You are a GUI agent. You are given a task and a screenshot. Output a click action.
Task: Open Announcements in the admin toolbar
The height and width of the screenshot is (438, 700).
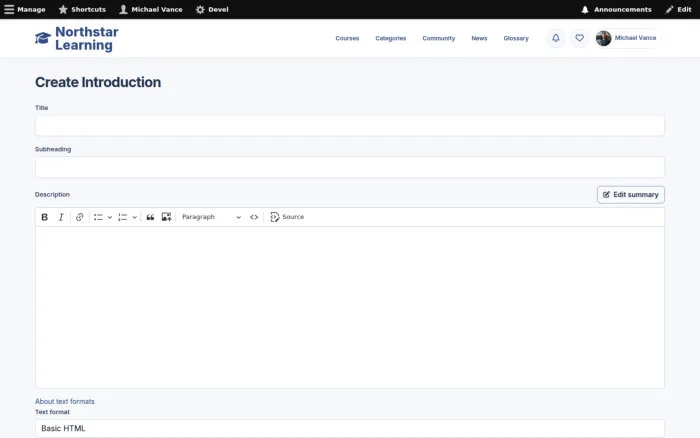pyautogui.click(x=616, y=9)
